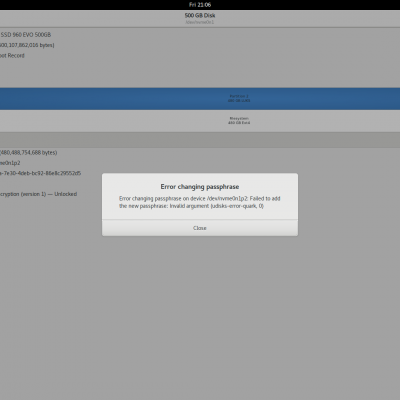Select the blue Partition 2 LUKS block
The width and height of the screenshot is (400, 400).
point(200,99)
